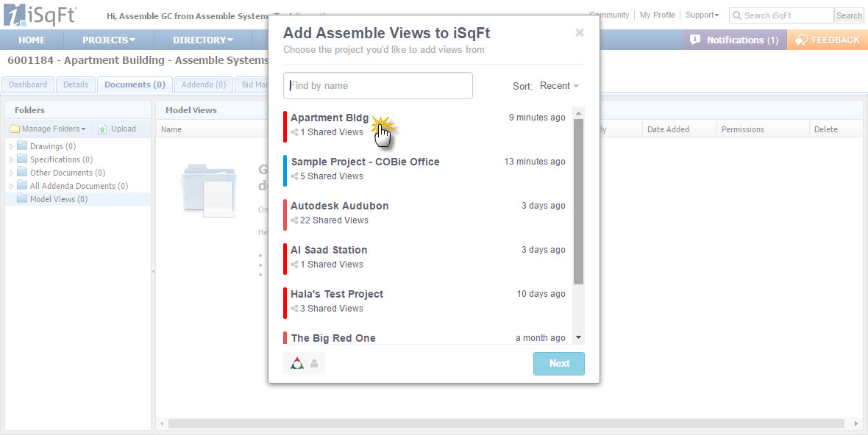This screenshot has height=435, width=868.
Task: Expand the All Addenda Documents tree node
Action: point(12,186)
